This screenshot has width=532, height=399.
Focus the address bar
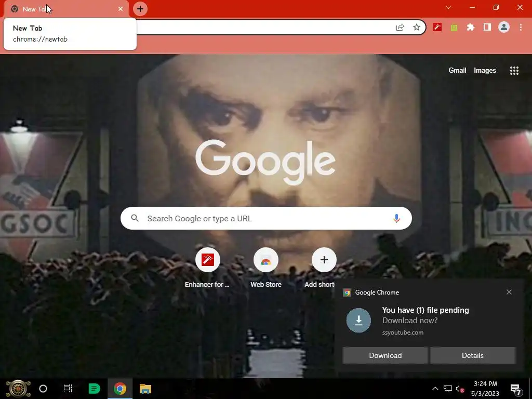click(264, 28)
